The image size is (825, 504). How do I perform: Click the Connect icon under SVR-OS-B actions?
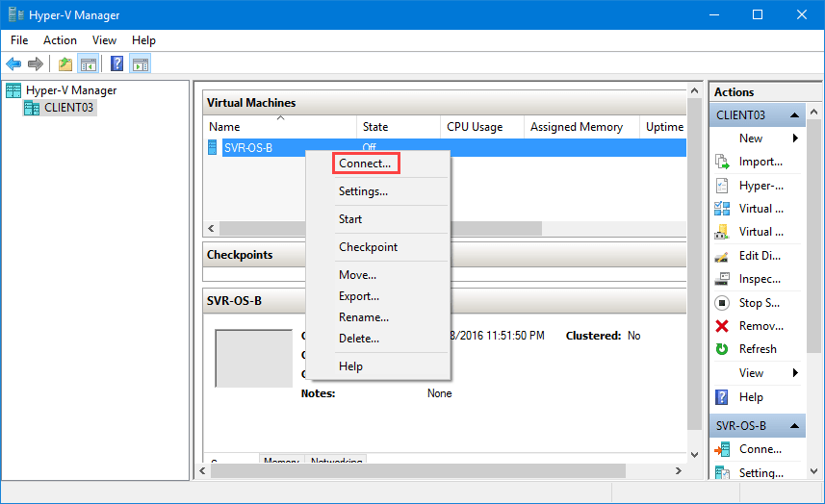coord(722,449)
